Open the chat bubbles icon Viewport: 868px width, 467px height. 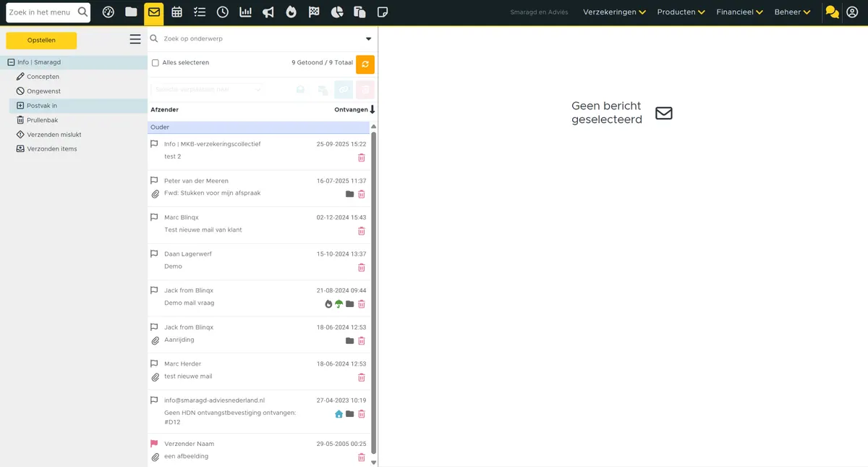coord(833,12)
